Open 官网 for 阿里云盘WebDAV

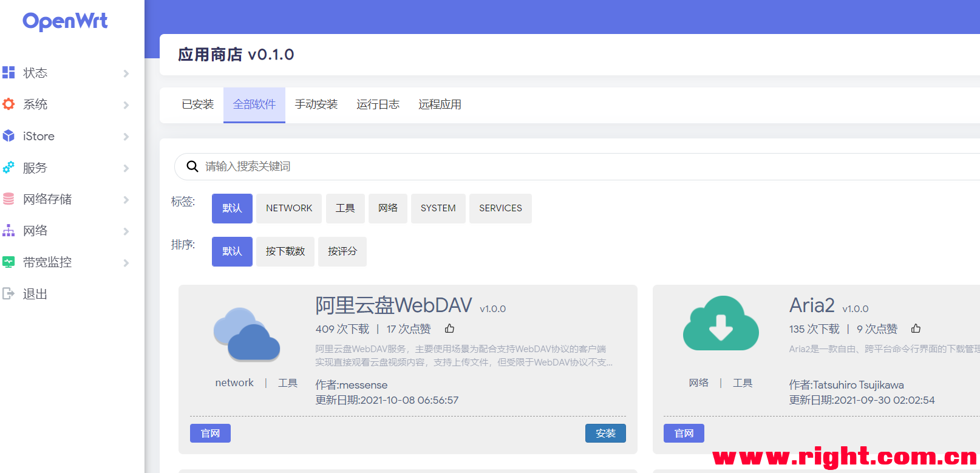tap(210, 433)
